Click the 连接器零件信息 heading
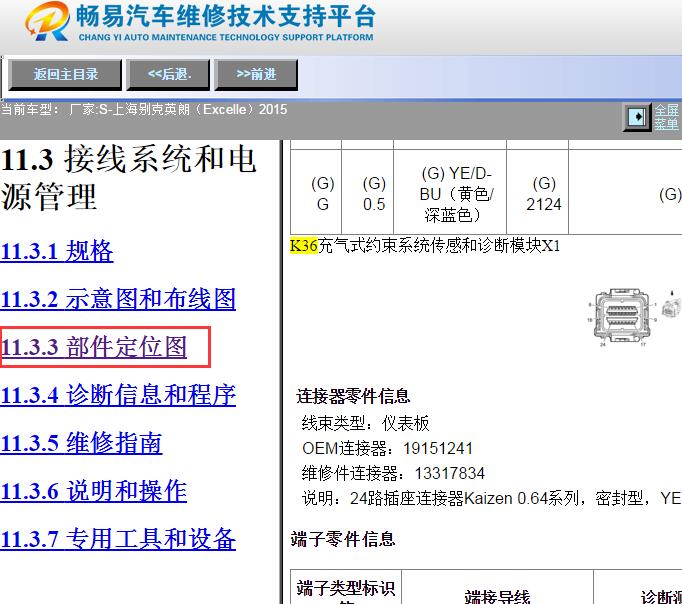The height and width of the screenshot is (604, 682). coord(353,396)
